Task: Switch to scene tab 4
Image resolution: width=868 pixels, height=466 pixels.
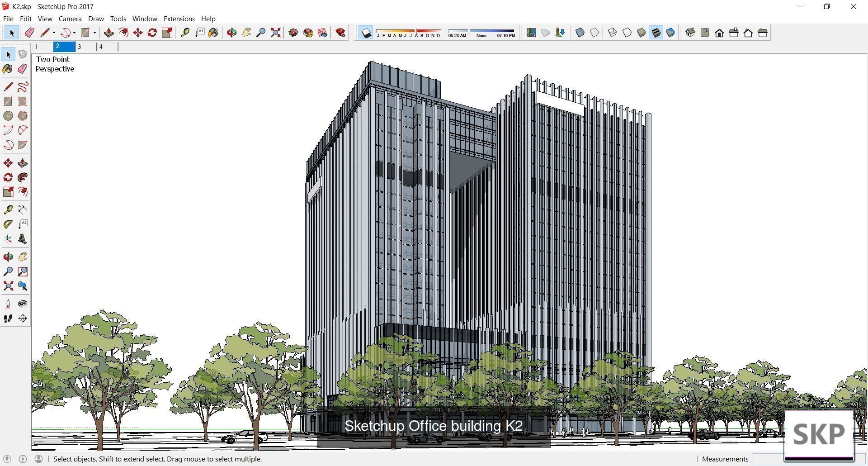Action: (x=107, y=47)
